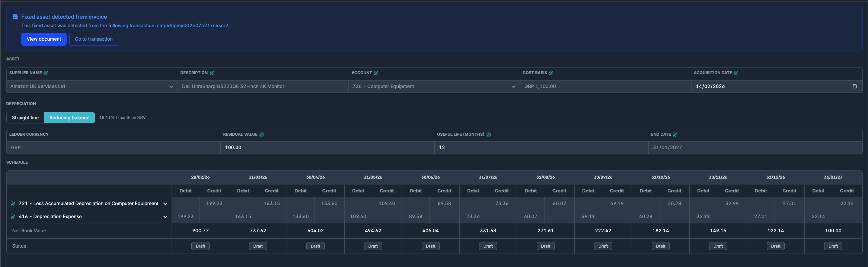Click final net book value 100.00
The width and height of the screenshot is (868, 267).
(x=833, y=231)
